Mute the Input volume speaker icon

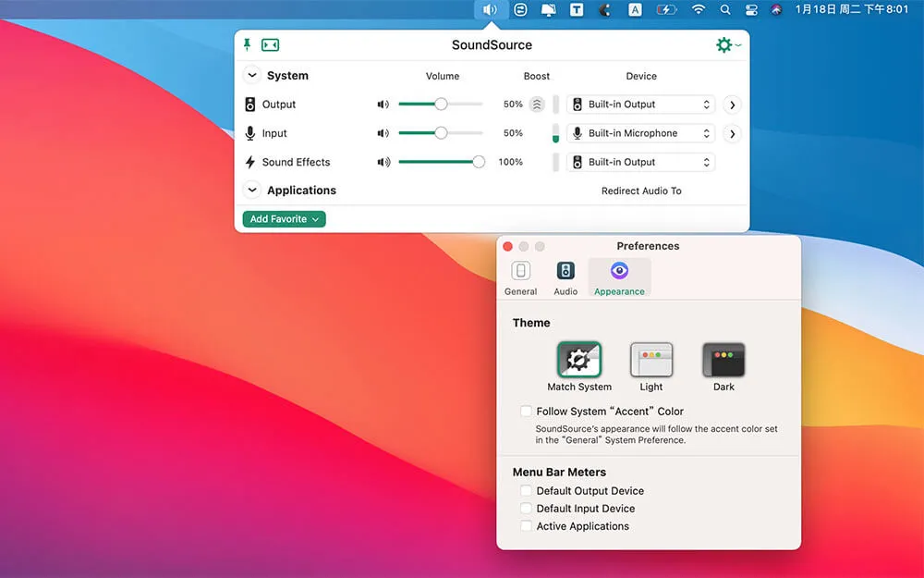(x=383, y=133)
